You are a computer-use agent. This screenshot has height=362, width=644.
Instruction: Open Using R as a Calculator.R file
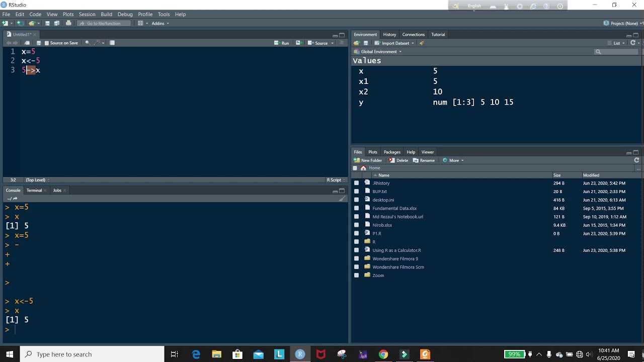pyautogui.click(x=396, y=250)
